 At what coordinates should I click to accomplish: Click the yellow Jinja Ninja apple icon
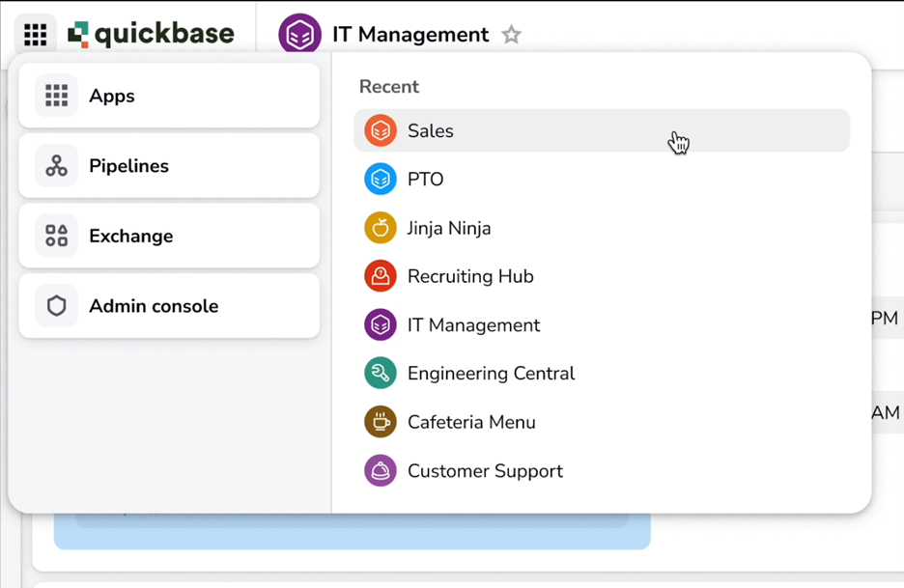(x=381, y=228)
